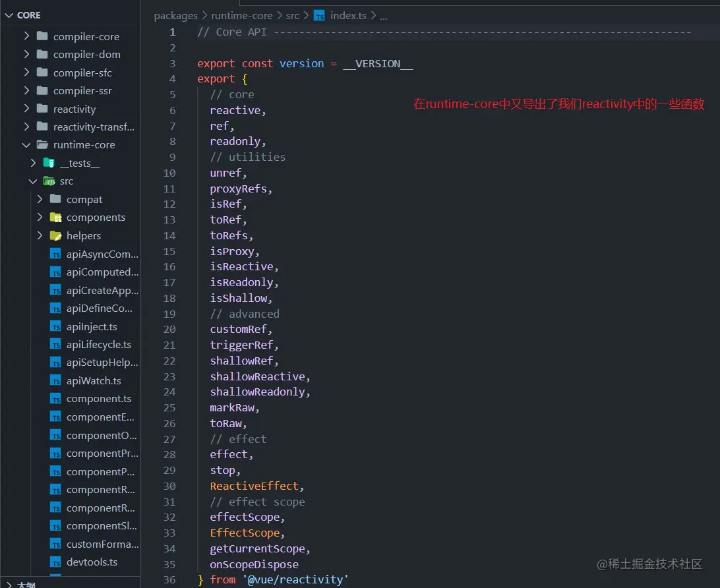Click 'index.ts' breadcrumb segment
Viewport: 720px width, 588px height.
[x=348, y=16]
